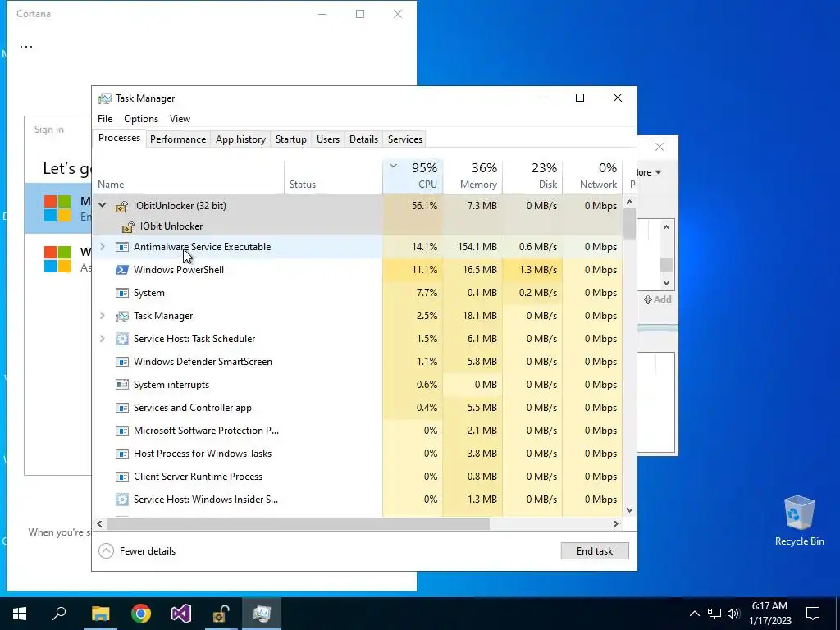Image resolution: width=840 pixels, height=630 pixels.
Task: Switch to the Services tab
Action: pos(405,139)
